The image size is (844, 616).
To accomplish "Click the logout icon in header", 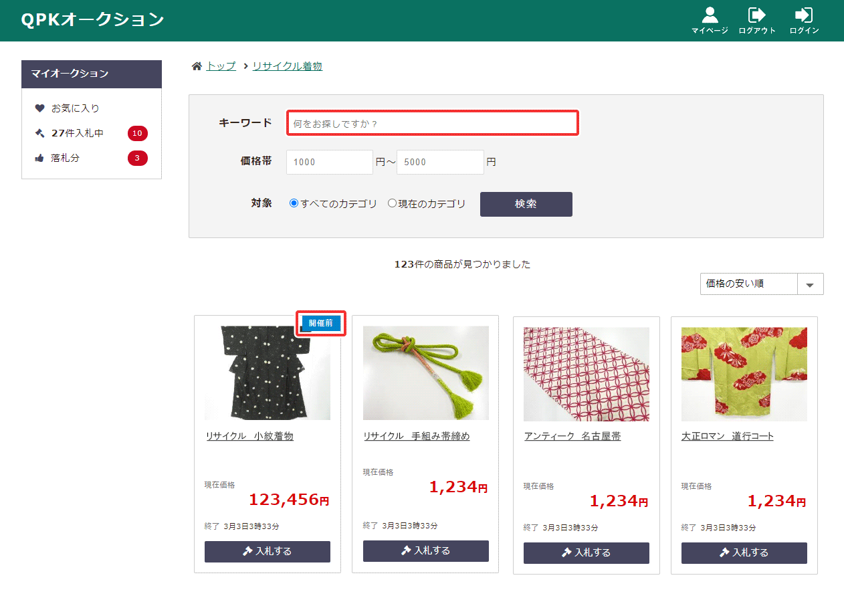I will pyautogui.click(x=757, y=15).
